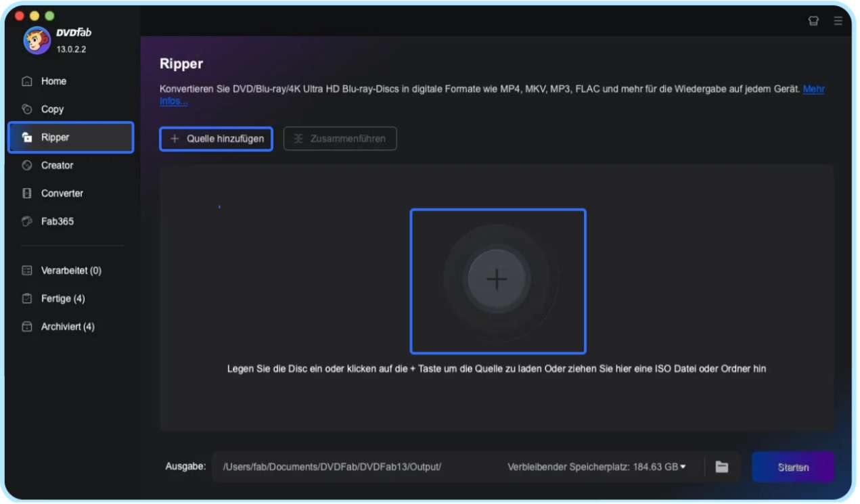This screenshot has width=860, height=504.
Task: Open the Converter module
Action: [x=62, y=193]
